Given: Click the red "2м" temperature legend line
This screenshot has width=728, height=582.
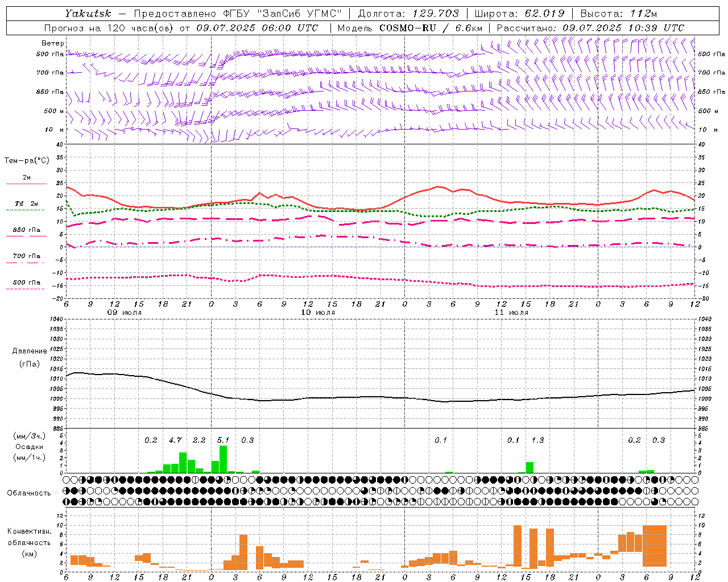Looking at the screenshot, I should [x=26, y=184].
